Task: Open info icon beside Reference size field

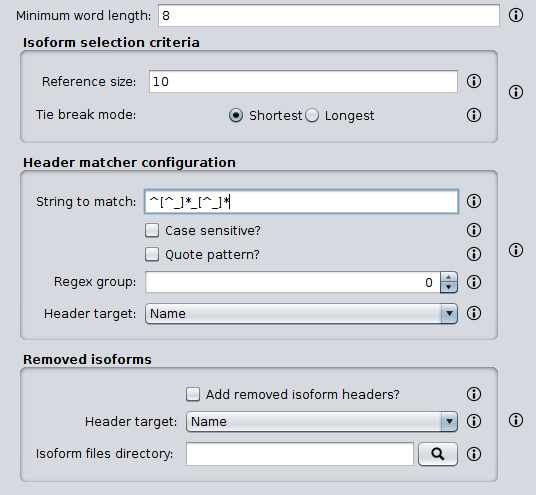Action: (474, 81)
